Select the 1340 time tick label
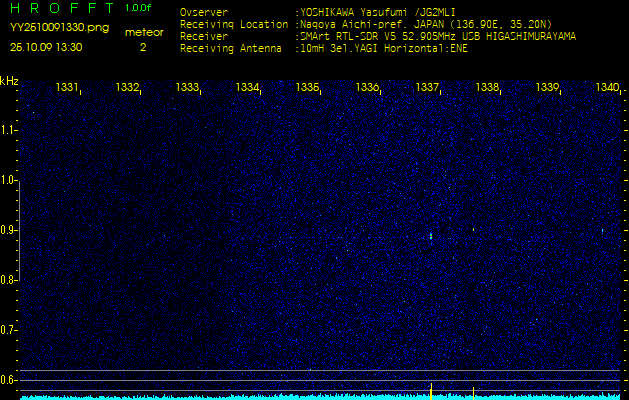Image resolution: width=629 pixels, height=400 pixels. [607, 88]
